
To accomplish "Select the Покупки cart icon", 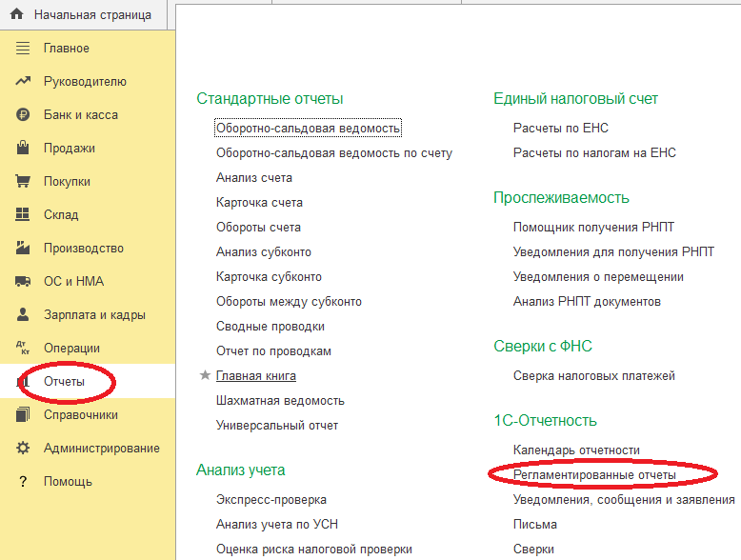I will click(23, 182).
